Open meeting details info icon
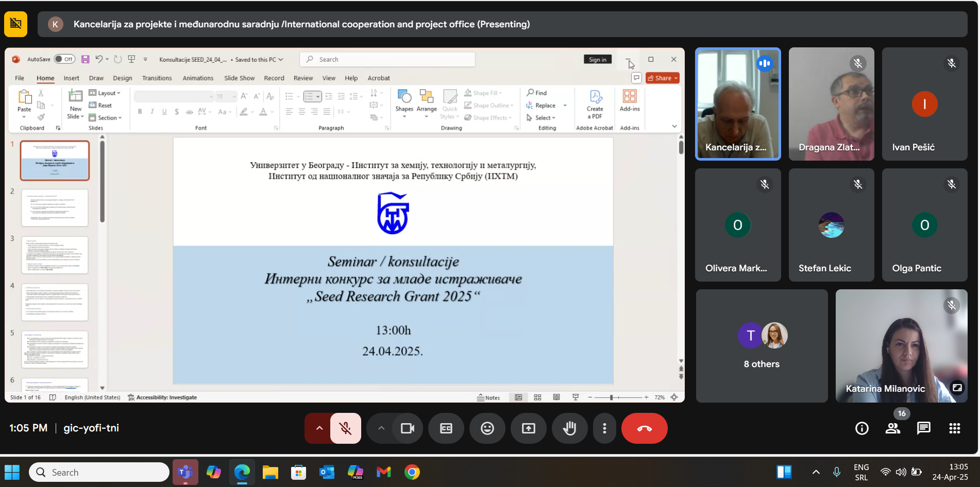Screen dimensions: 980x487 (x=861, y=428)
